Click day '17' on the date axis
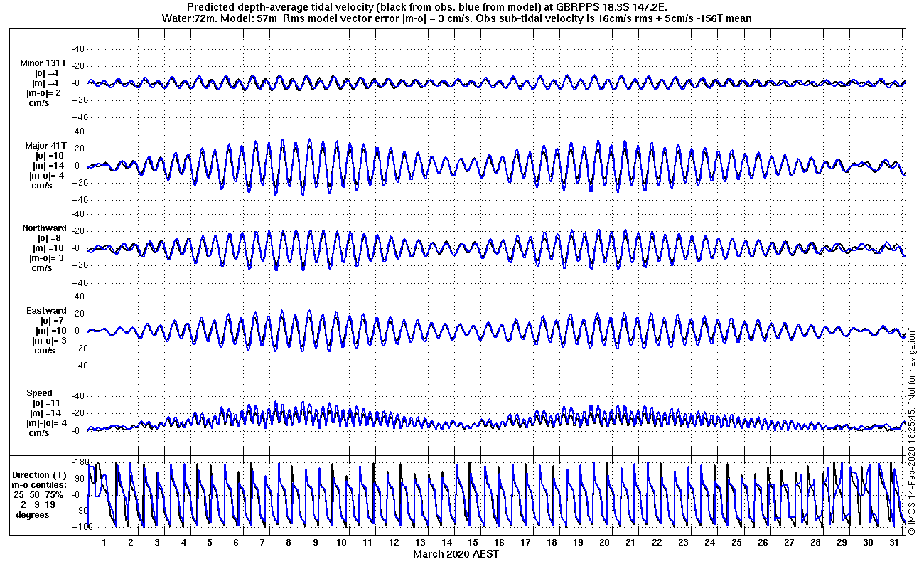Screen dimensions: 924x569 [x=525, y=543]
